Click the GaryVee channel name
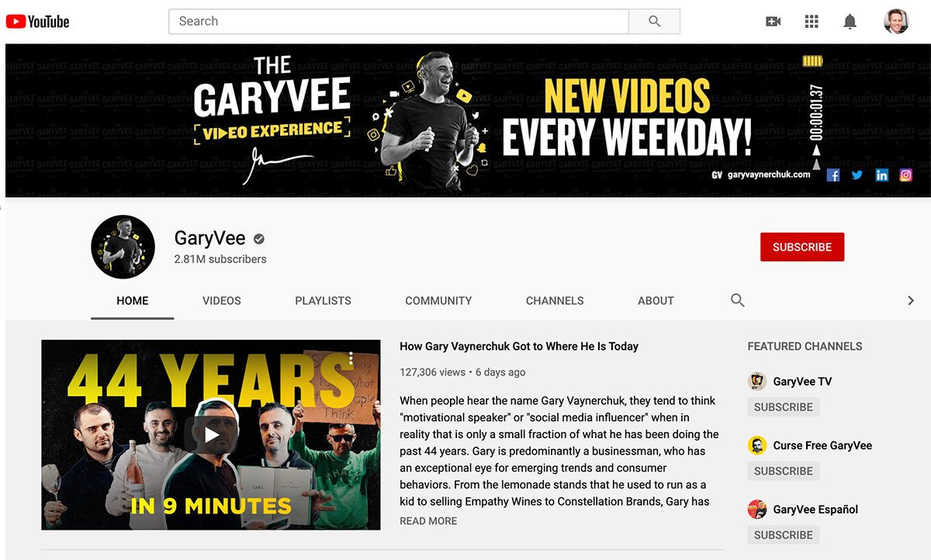This screenshot has height=560, width=931. point(209,238)
